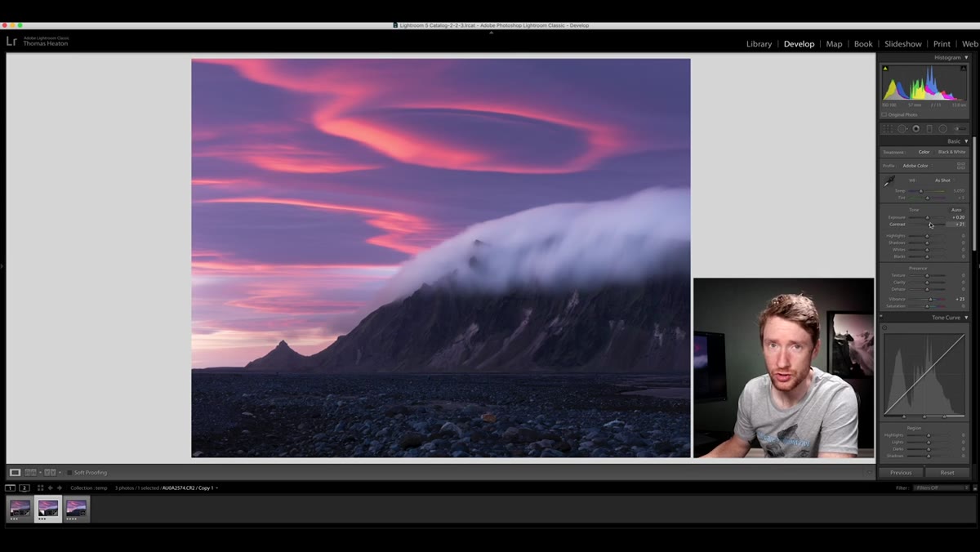Screen dimensions: 980x552
Task: Open the WB As Shot dropdown
Action: (x=943, y=180)
